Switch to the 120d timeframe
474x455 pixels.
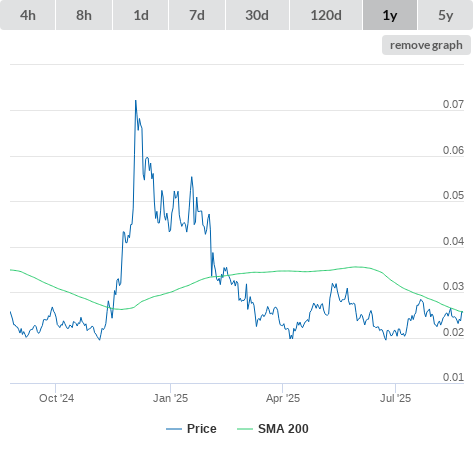326,15
